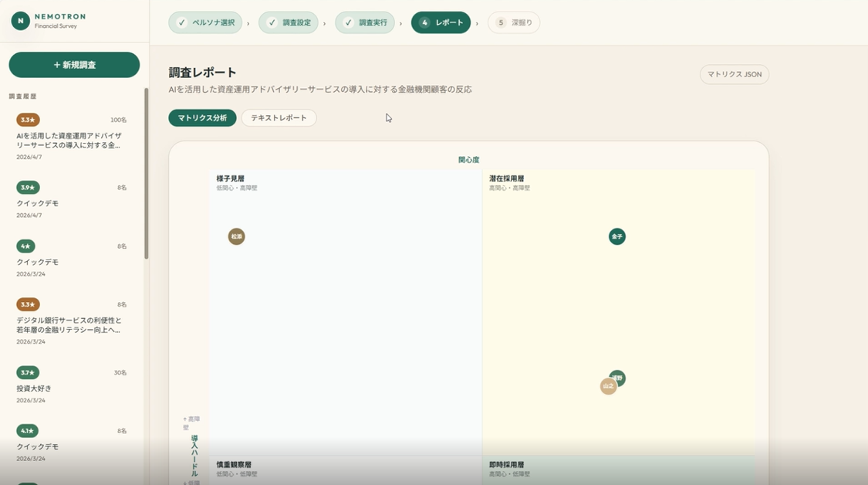
Task: Click the dark green dot behind 山之
Action: (620, 375)
